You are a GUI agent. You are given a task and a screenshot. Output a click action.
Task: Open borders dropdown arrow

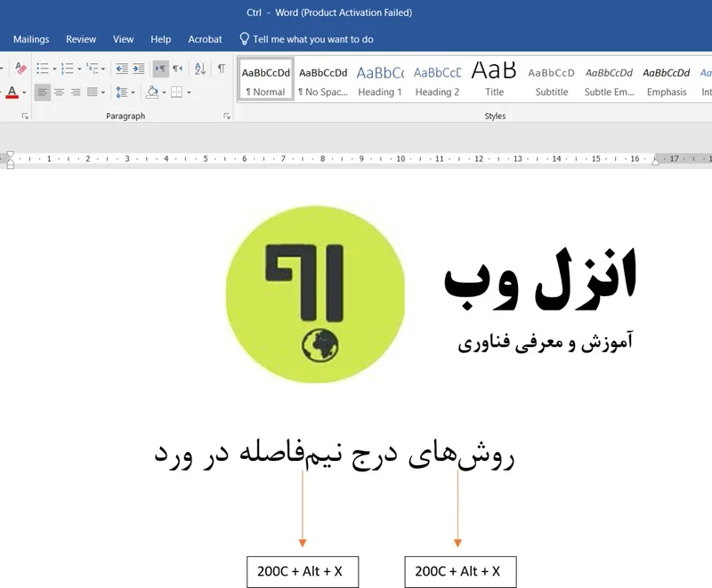point(189,93)
